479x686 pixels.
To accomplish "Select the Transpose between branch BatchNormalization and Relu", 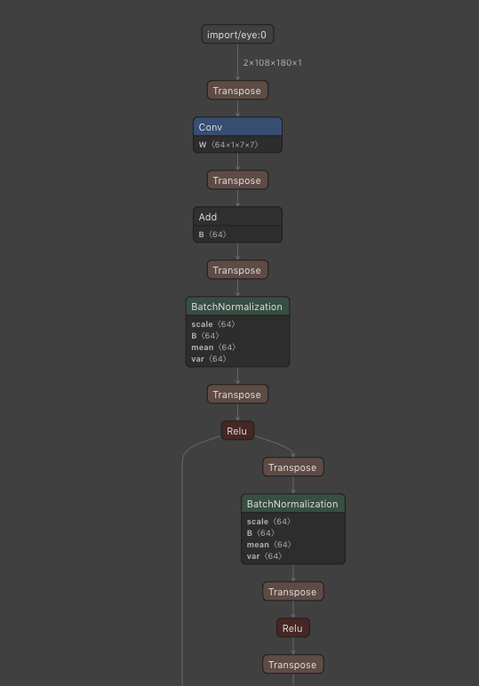I will pos(293,592).
